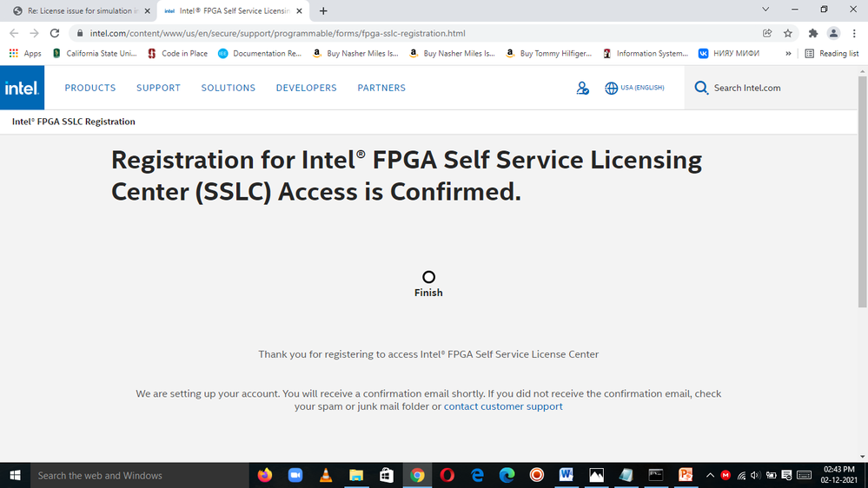The height and width of the screenshot is (488, 868).
Task: Open the PRODUCTS menu
Action: (90, 88)
